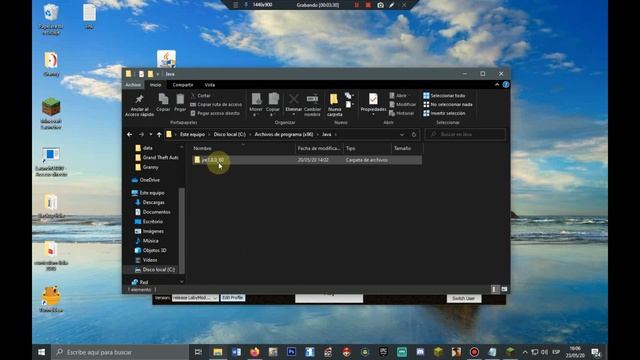Collapse the ribbon with the chevron
Image resolution: width=640 pixels, height=360 pixels.
[497, 84]
